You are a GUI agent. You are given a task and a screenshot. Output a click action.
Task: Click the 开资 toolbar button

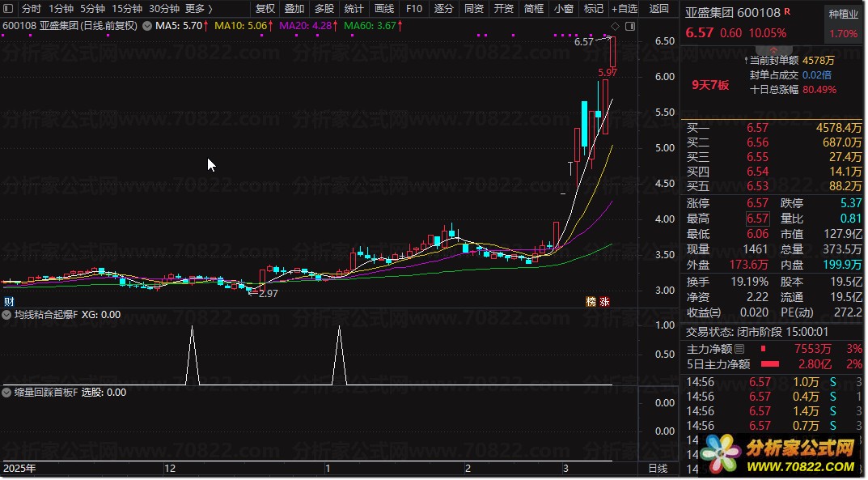pos(504,8)
